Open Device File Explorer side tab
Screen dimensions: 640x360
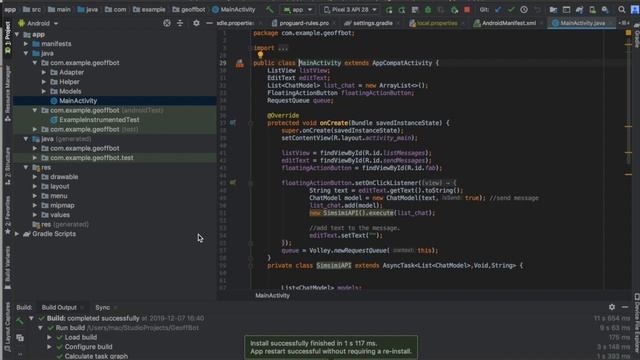point(636,322)
